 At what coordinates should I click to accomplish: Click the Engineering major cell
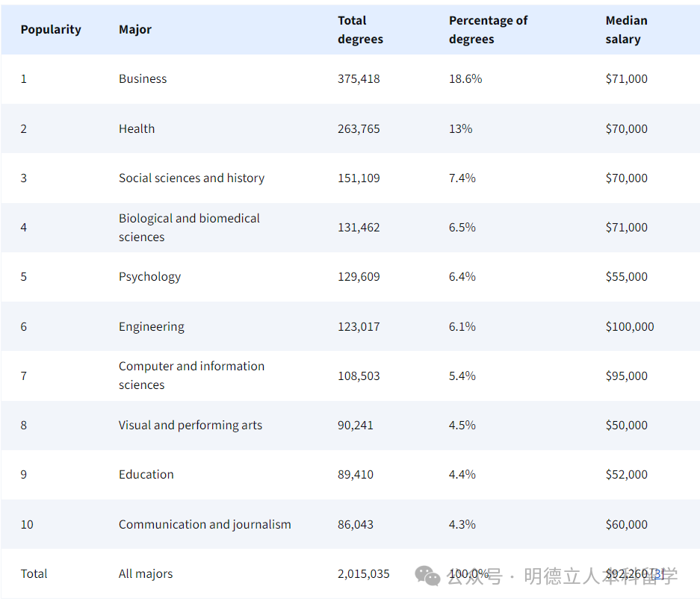click(151, 326)
